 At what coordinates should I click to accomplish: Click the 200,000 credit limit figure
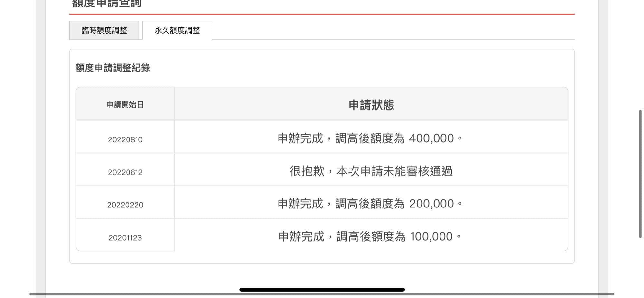click(x=431, y=204)
